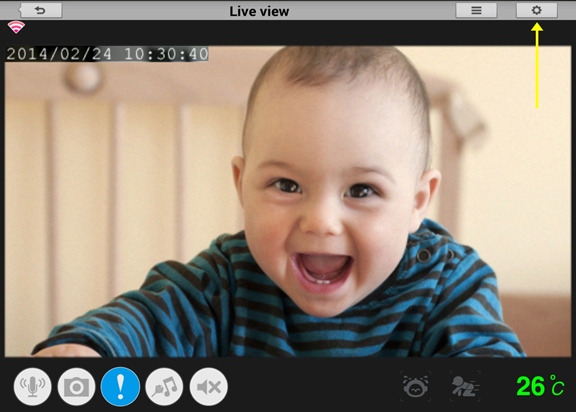Play a lullaby with the music note button

click(x=164, y=387)
